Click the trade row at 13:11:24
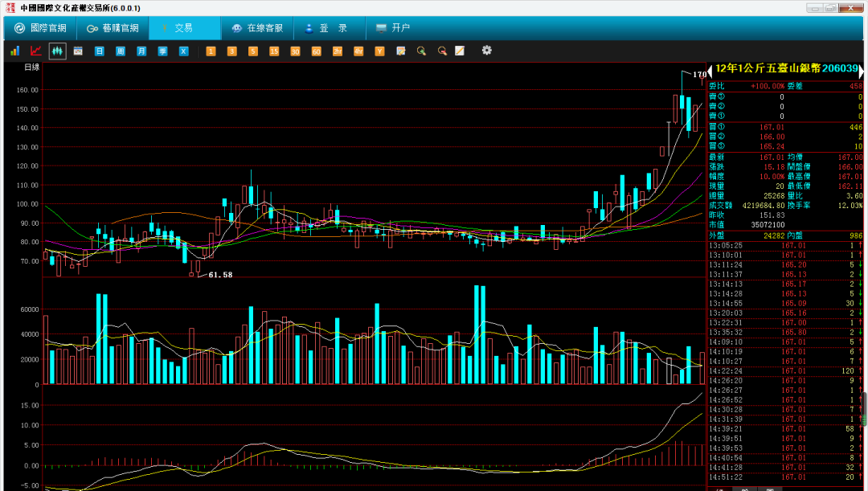 point(785,265)
